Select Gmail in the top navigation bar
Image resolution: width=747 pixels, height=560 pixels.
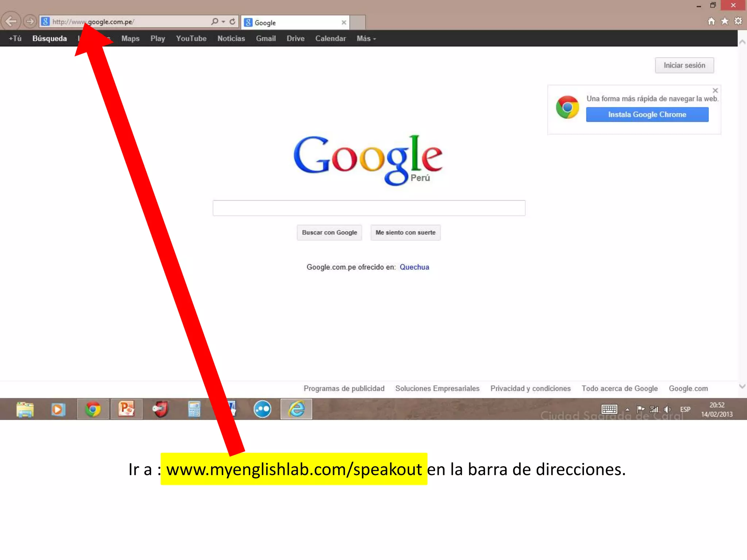click(266, 39)
